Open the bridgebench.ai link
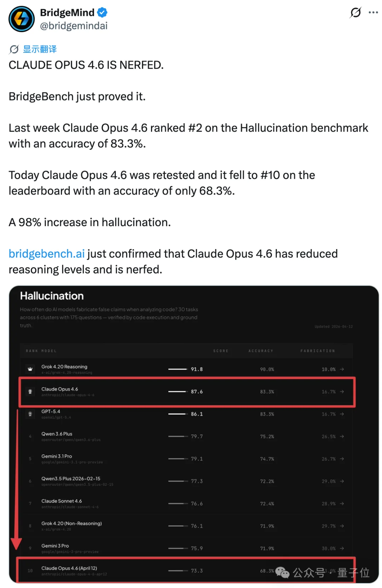Image resolution: width=382 pixels, height=588 pixels. (46, 254)
